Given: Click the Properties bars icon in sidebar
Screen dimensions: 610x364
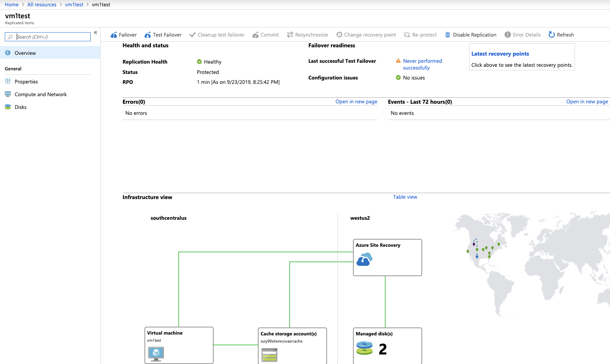Looking at the screenshot, I should point(8,81).
